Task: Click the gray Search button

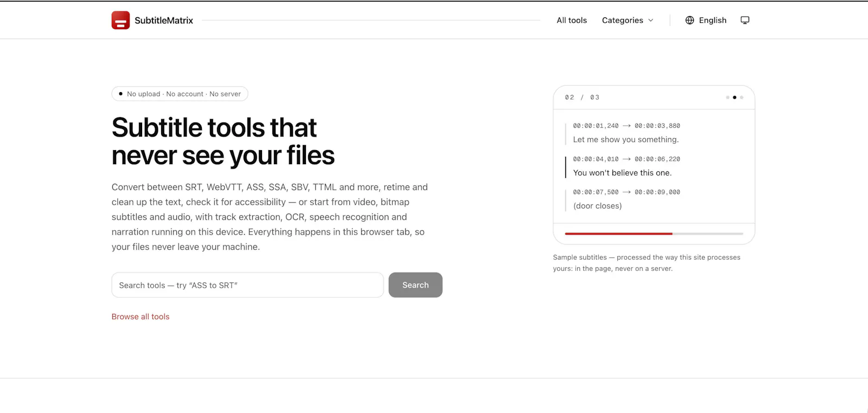Action: (416, 285)
